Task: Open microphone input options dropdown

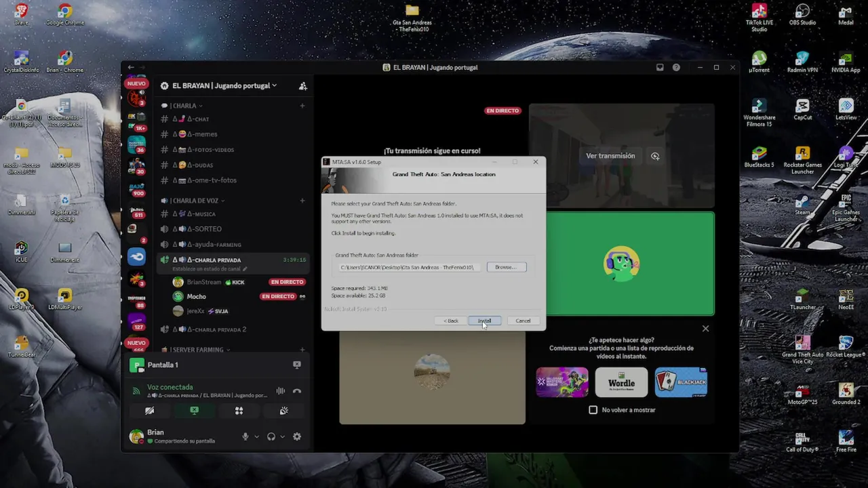Action: click(256, 436)
